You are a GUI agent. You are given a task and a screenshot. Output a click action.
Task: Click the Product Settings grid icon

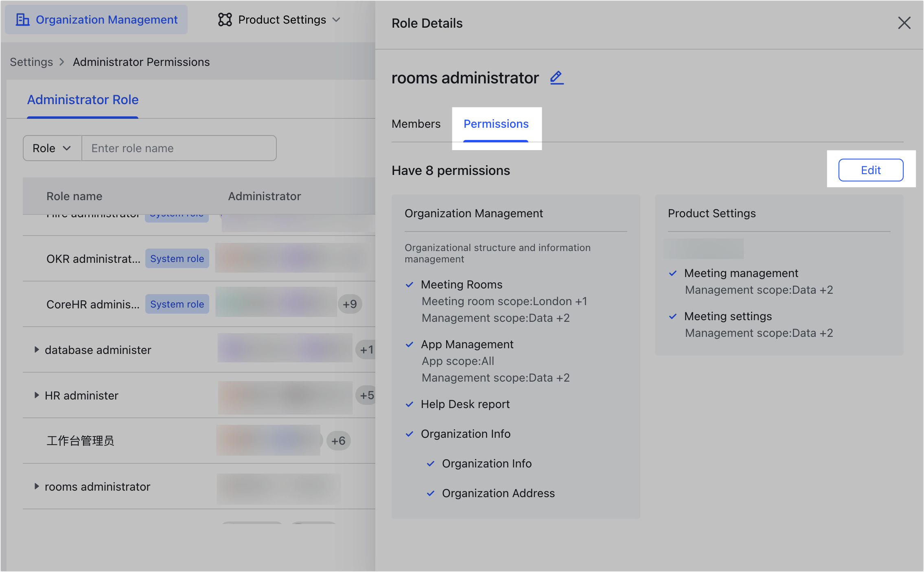[225, 19]
